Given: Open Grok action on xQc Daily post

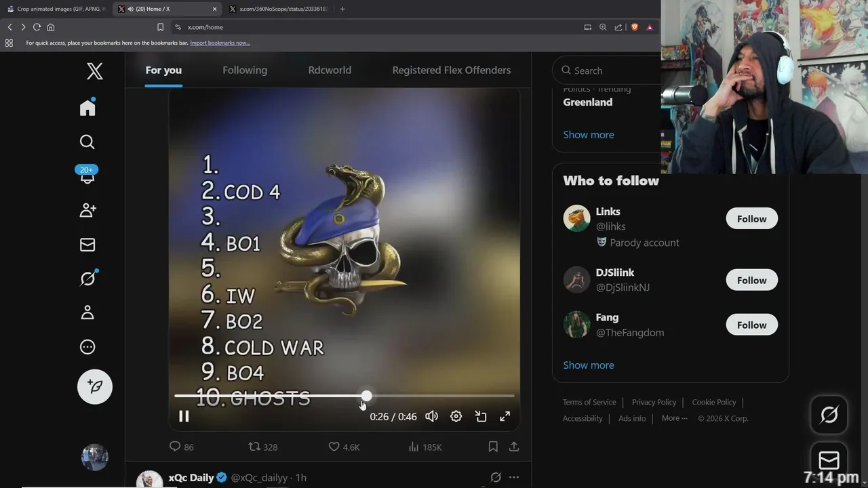Looking at the screenshot, I should click(x=496, y=477).
